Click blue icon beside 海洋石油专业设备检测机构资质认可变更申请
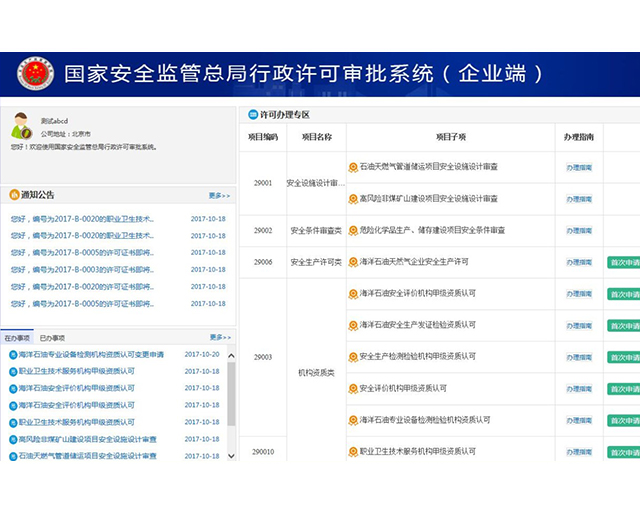 pyautogui.click(x=12, y=355)
